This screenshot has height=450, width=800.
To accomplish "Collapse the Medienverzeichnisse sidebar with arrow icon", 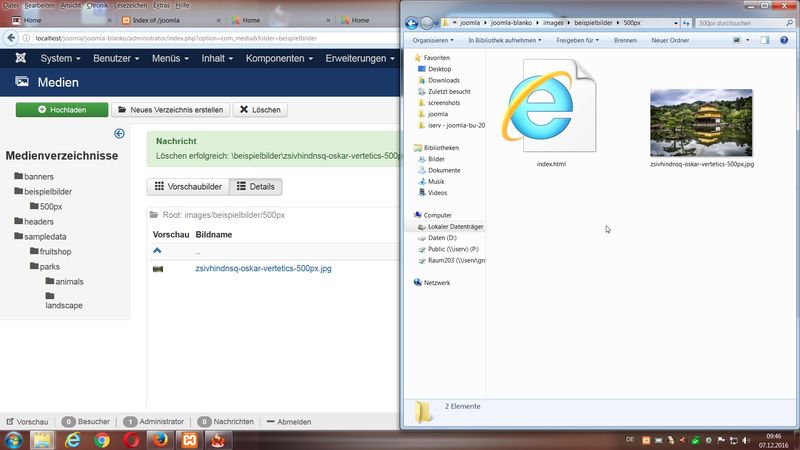I will point(119,134).
